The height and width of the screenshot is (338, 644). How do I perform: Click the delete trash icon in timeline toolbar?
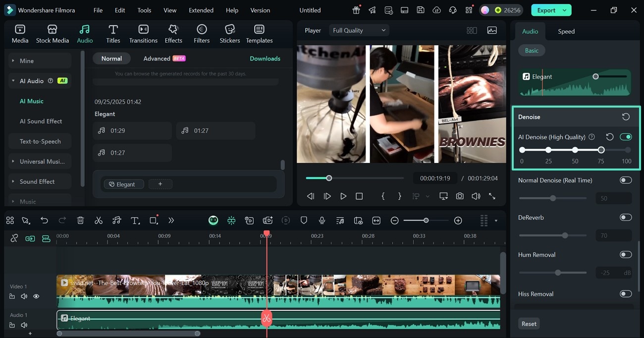pyautogui.click(x=81, y=221)
